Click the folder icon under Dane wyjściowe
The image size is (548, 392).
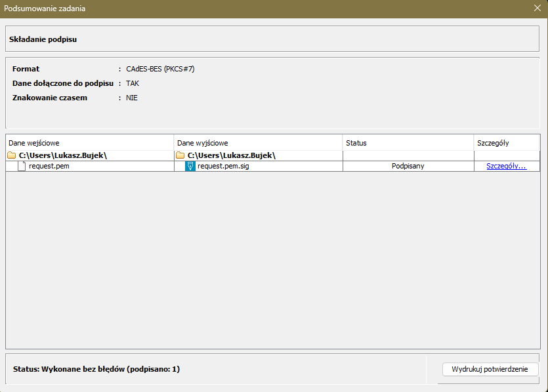(180, 155)
